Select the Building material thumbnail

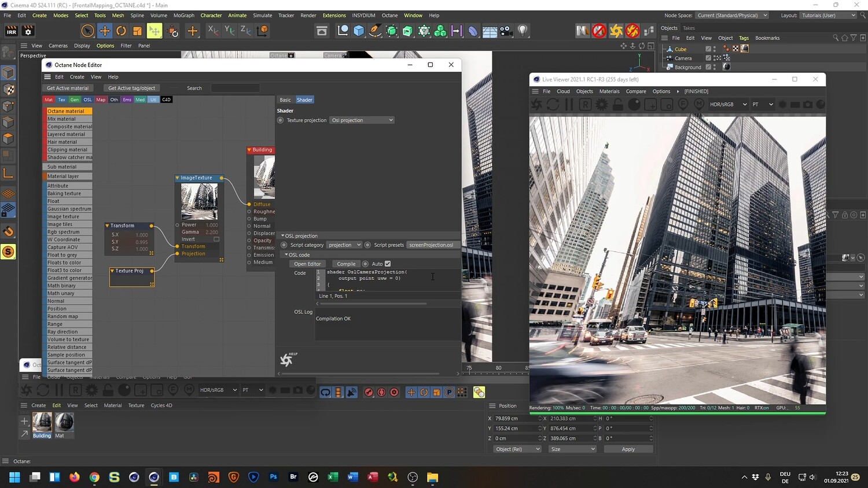pos(42,422)
